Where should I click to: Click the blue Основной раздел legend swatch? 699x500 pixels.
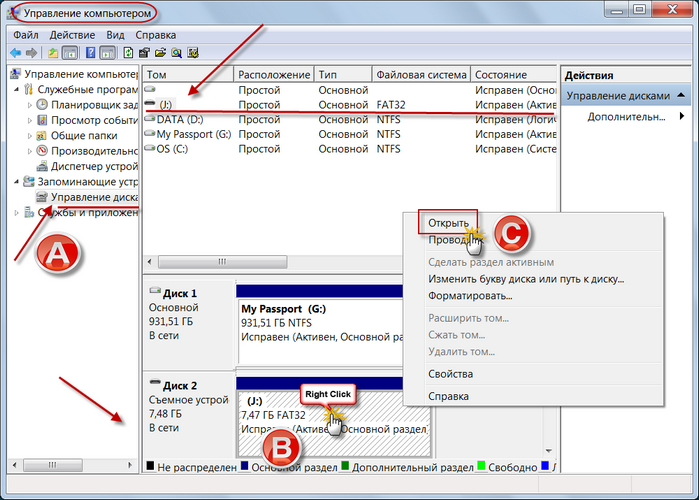tap(244, 466)
